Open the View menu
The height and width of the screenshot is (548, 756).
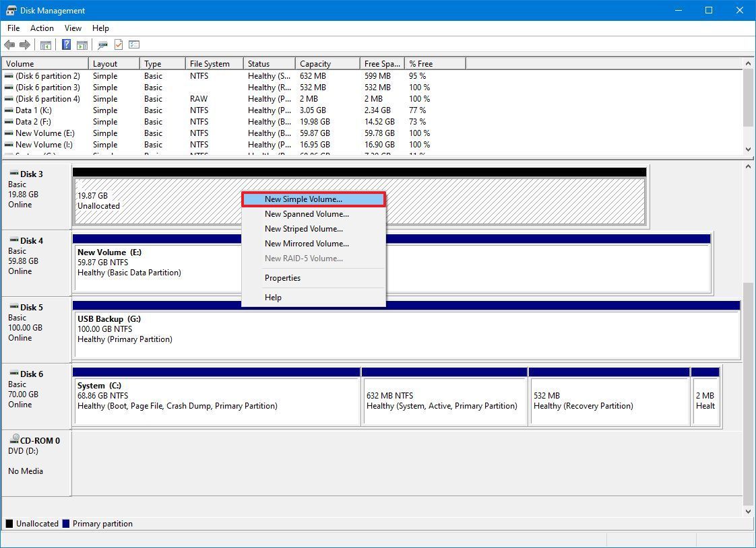tap(73, 28)
